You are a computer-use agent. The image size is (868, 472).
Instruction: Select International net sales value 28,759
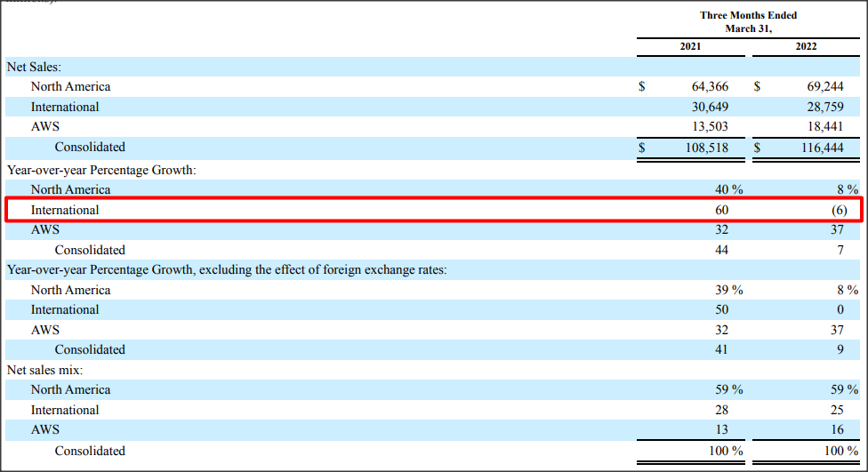coord(824,107)
